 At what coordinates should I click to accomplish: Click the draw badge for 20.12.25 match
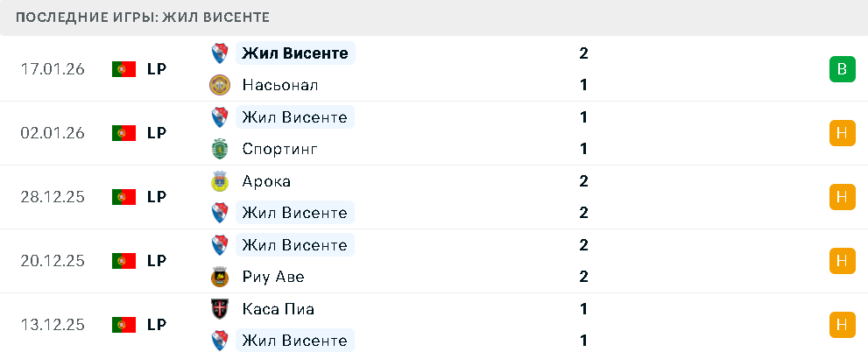tap(842, 261)
